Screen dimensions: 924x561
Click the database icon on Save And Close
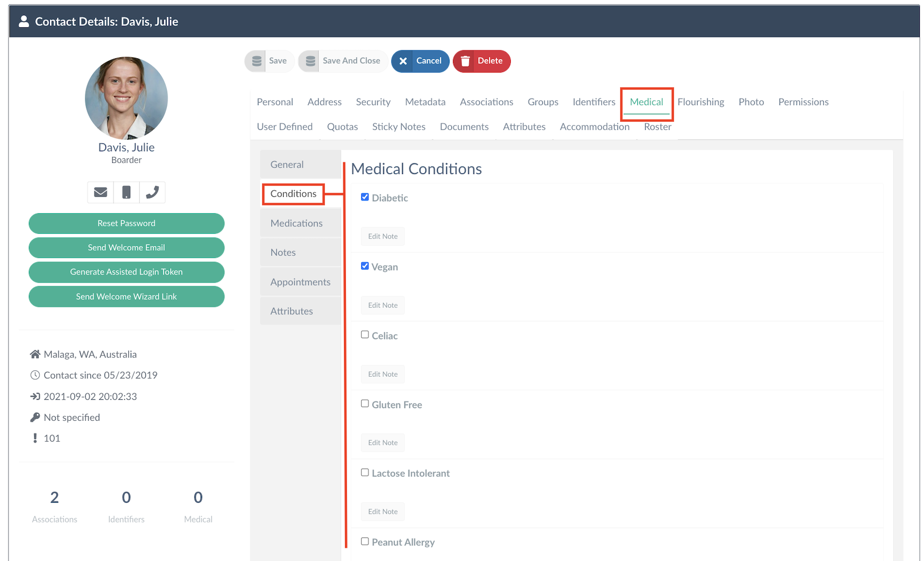[x=310, y=61]
